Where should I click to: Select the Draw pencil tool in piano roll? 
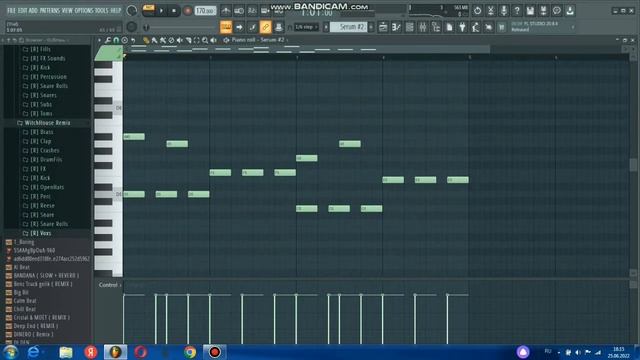coord(146,40)
